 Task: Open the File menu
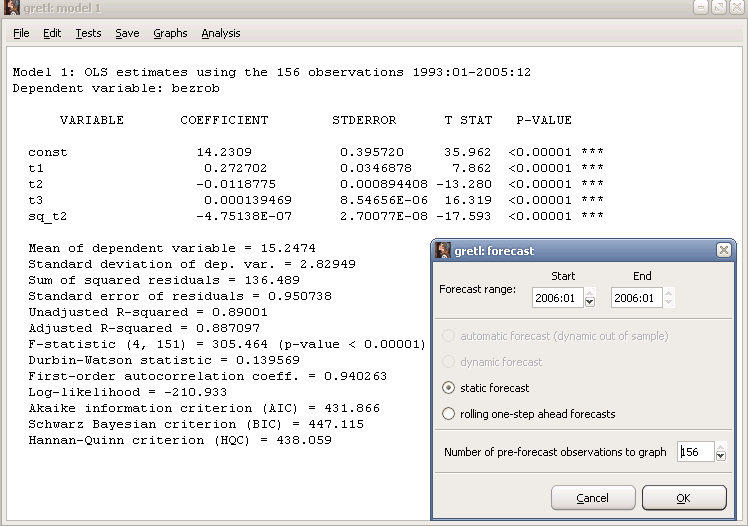tap(21, 33)
